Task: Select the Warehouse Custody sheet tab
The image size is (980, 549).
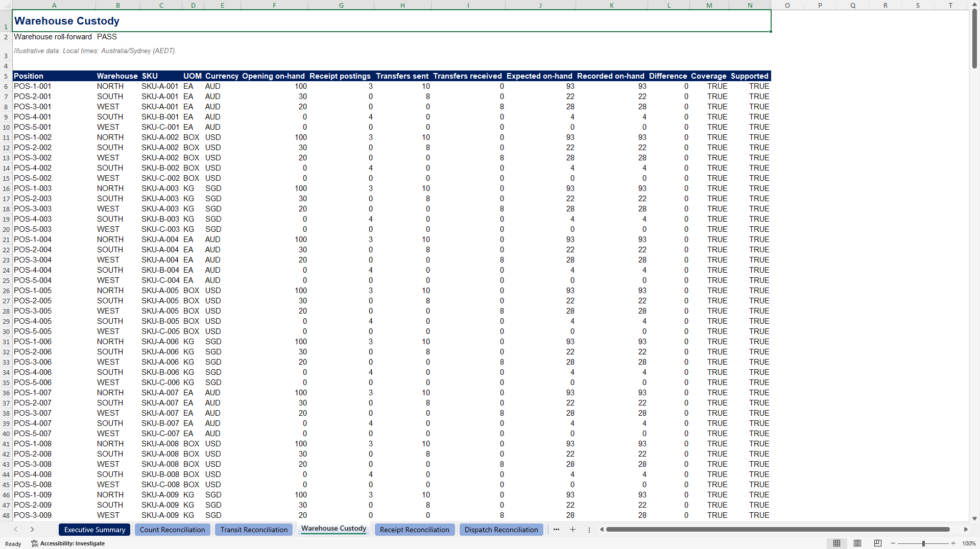Action: click(333, 529)
